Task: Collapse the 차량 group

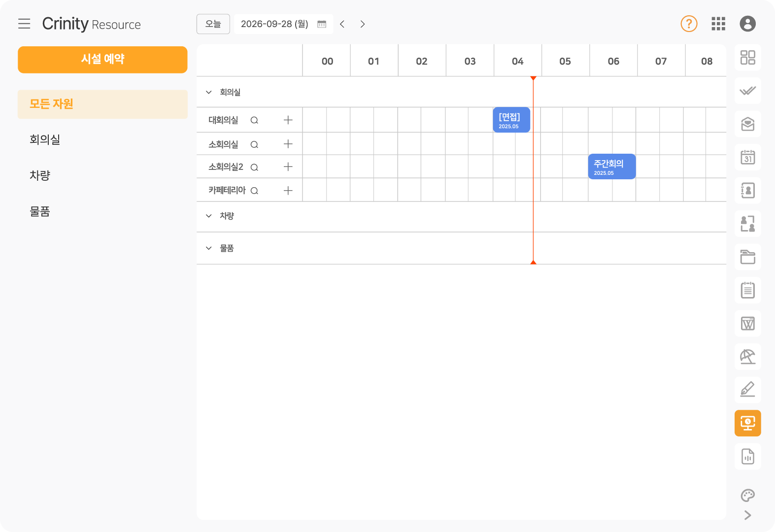Action: [x=209, y=216]
